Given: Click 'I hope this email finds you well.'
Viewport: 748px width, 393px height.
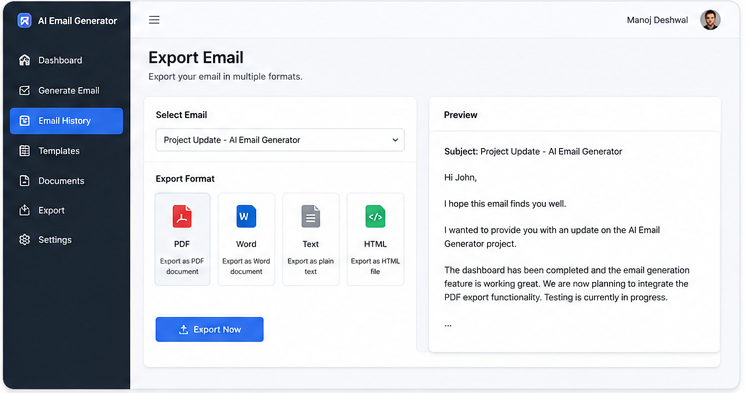Looking at the screenshot, I should pos(505,204).
